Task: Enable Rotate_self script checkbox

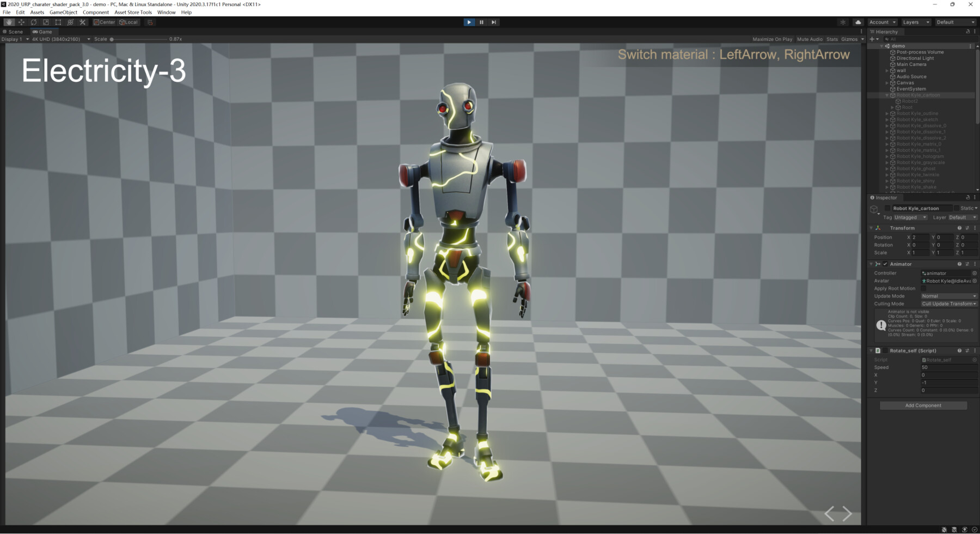Action: point(885,350)
